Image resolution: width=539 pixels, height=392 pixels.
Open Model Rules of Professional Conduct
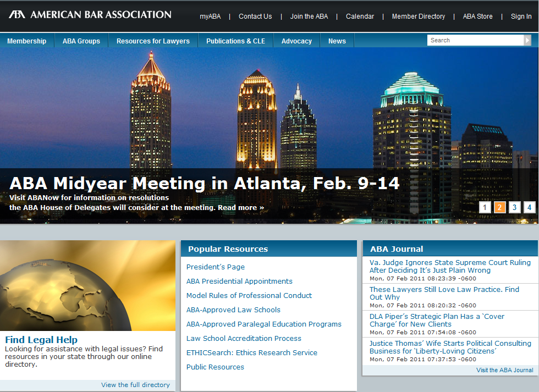coord(249,295)
